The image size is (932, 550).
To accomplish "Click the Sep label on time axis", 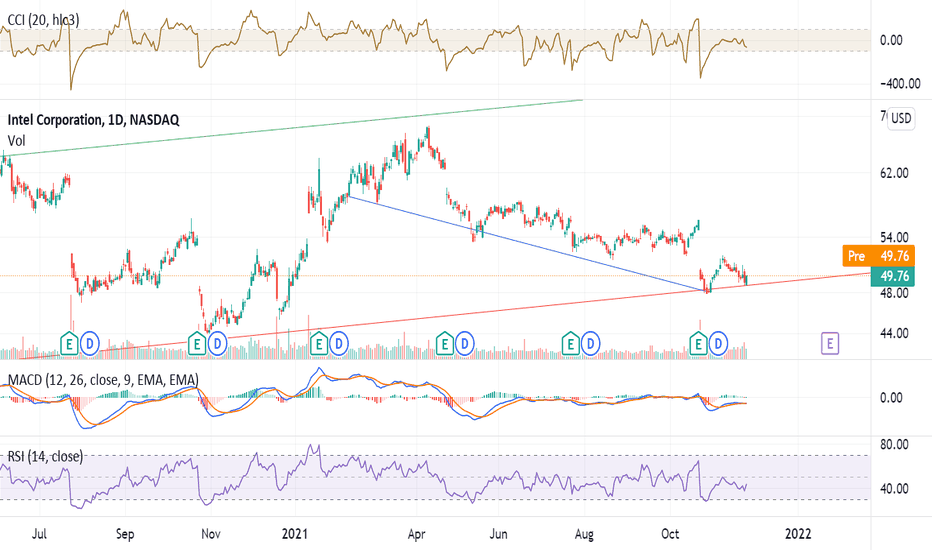I will 125,534.
